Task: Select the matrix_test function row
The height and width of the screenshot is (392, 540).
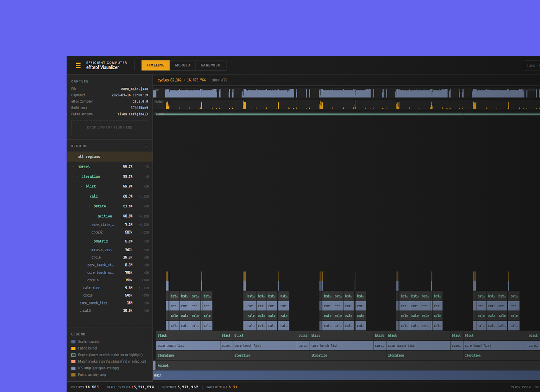Action: coord(110,250)
